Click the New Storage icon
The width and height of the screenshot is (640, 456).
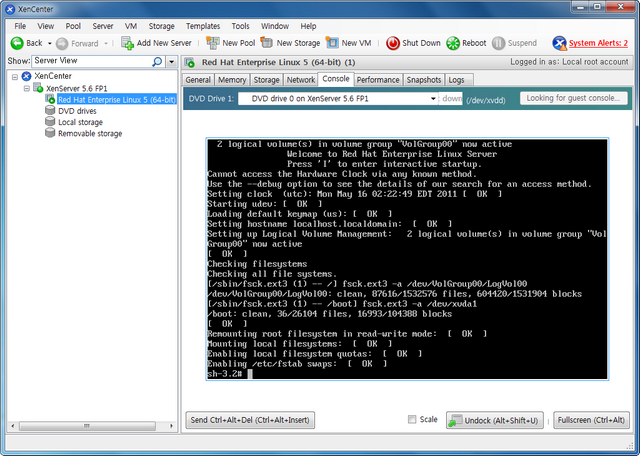[267, 42]
